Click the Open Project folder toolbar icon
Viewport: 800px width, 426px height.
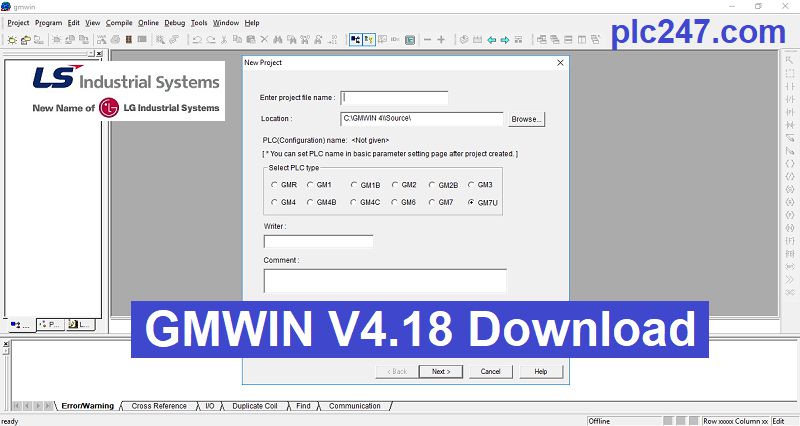[x=26, y=40]
